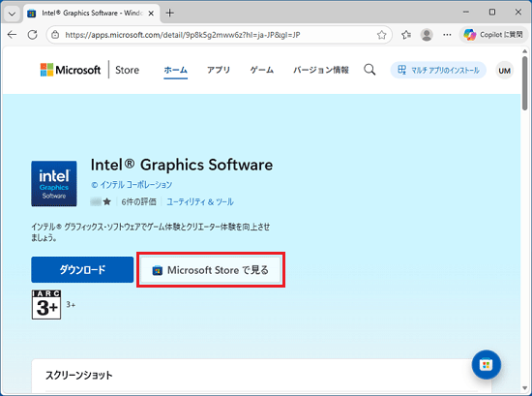Viewport: 532px width, 396px height.
Task: Select the バージョン情報 navigation tab
Action: (321, 70)
